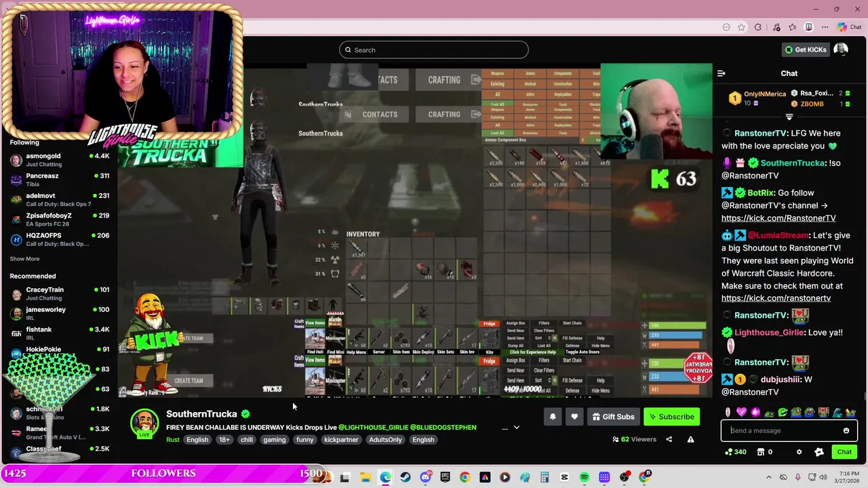
Task: Click the KICKs gift icon beside chat settings
Action: coord(818,452)
